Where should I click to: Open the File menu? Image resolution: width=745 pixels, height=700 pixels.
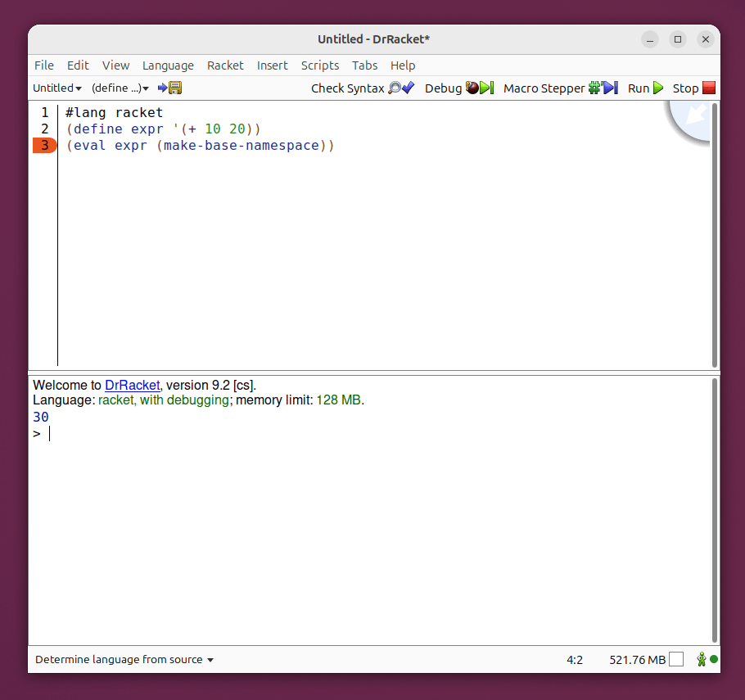[44, 65]
